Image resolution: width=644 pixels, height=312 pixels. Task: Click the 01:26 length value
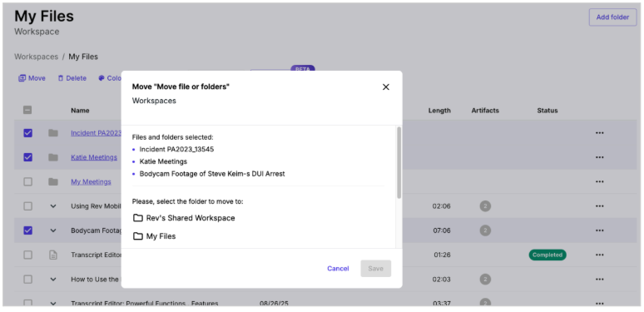[442, 255]
